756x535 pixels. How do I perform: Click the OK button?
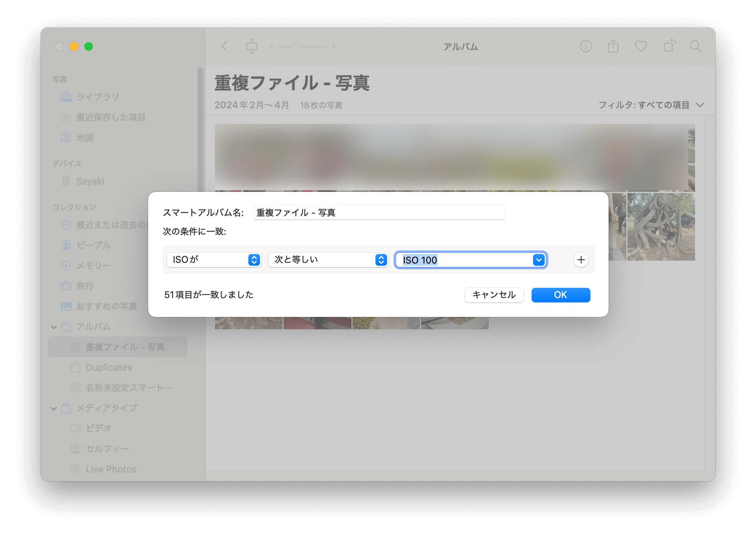(561, 295)
